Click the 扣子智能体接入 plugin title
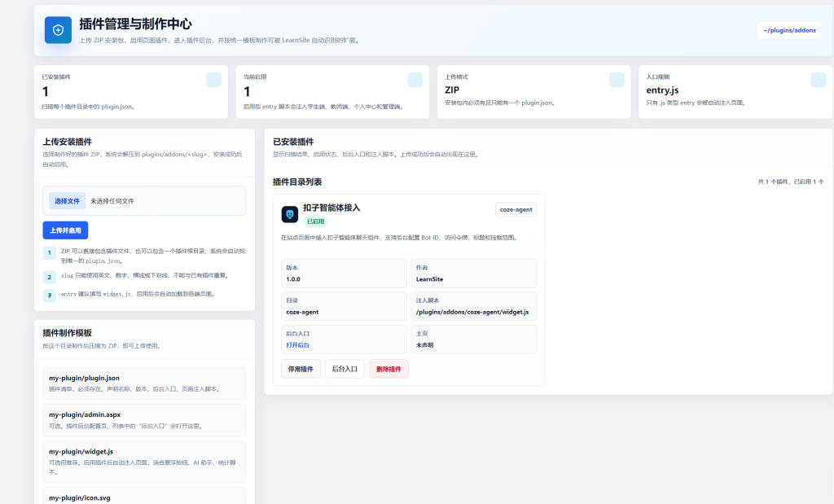 [x=331, y=208]
